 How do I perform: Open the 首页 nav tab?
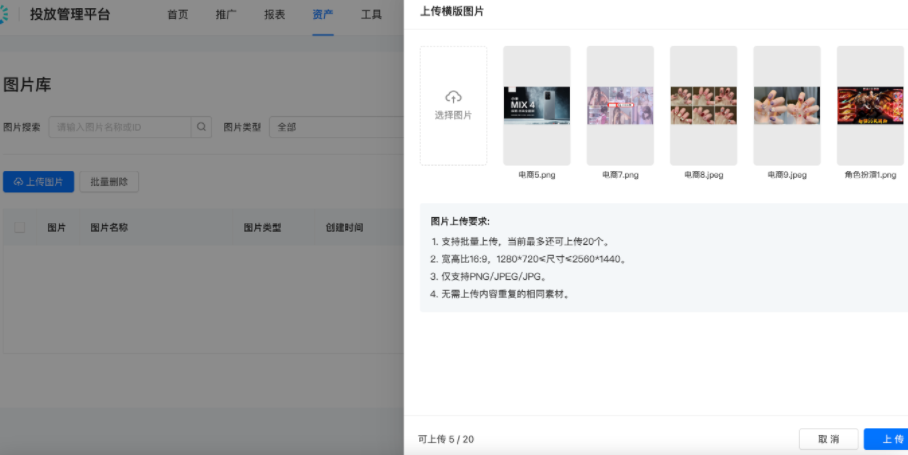point(178,14)
